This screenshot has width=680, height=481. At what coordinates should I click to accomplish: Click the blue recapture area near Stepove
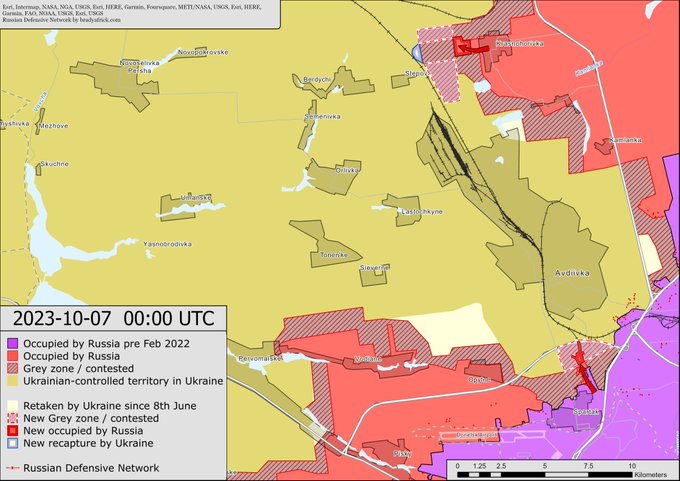pyautogui.click(x=416, y=53)
